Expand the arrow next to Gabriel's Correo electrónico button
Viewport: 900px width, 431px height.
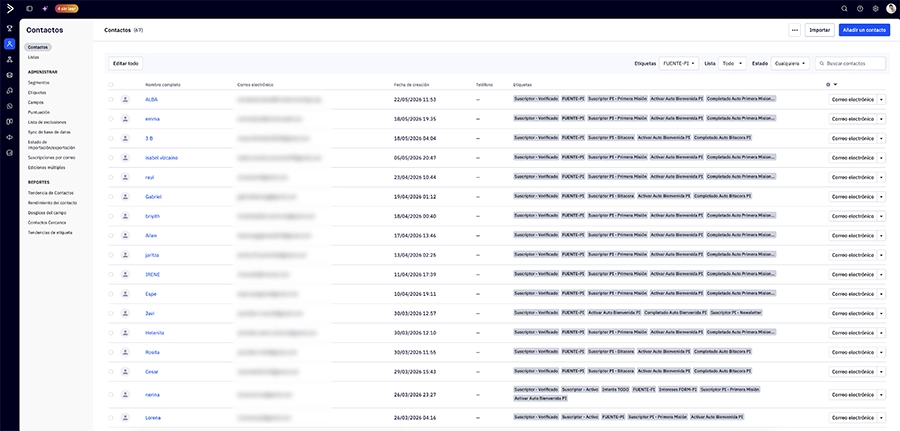(881, 196)
